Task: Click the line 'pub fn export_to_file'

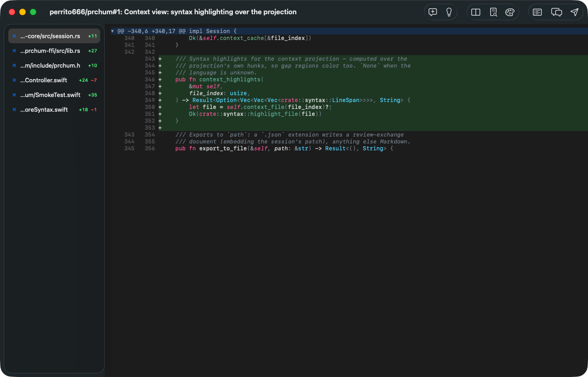Action: 284,149
